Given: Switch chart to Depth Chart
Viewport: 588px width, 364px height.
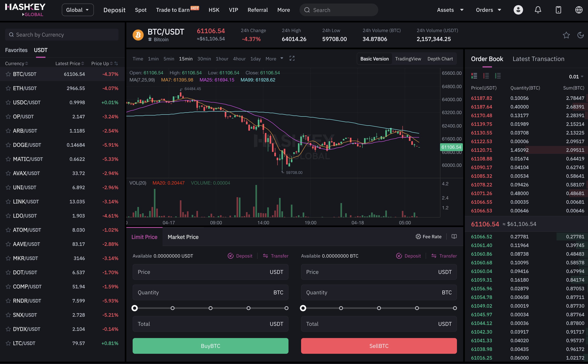Looking at the screenshot, I should 440,59.
